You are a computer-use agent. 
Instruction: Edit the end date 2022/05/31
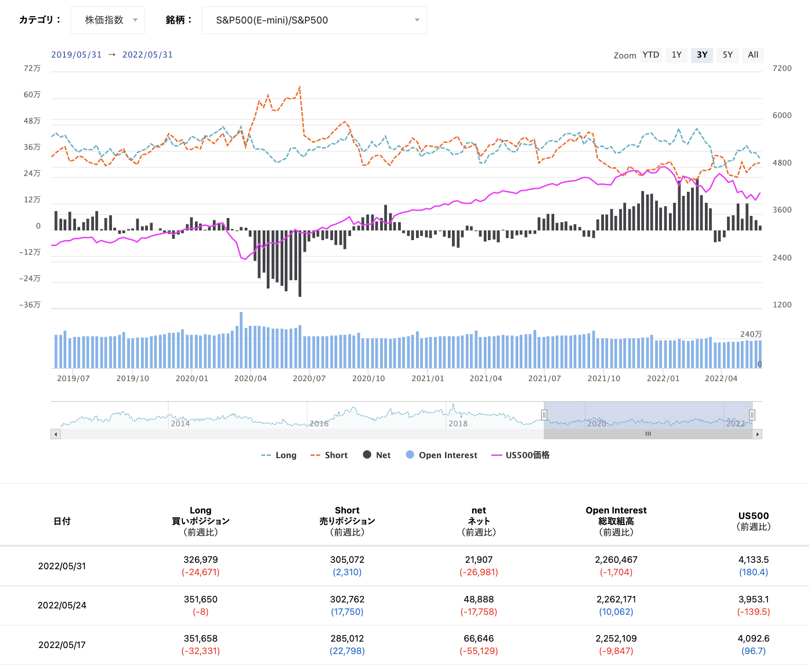click(x=147, y=55)
